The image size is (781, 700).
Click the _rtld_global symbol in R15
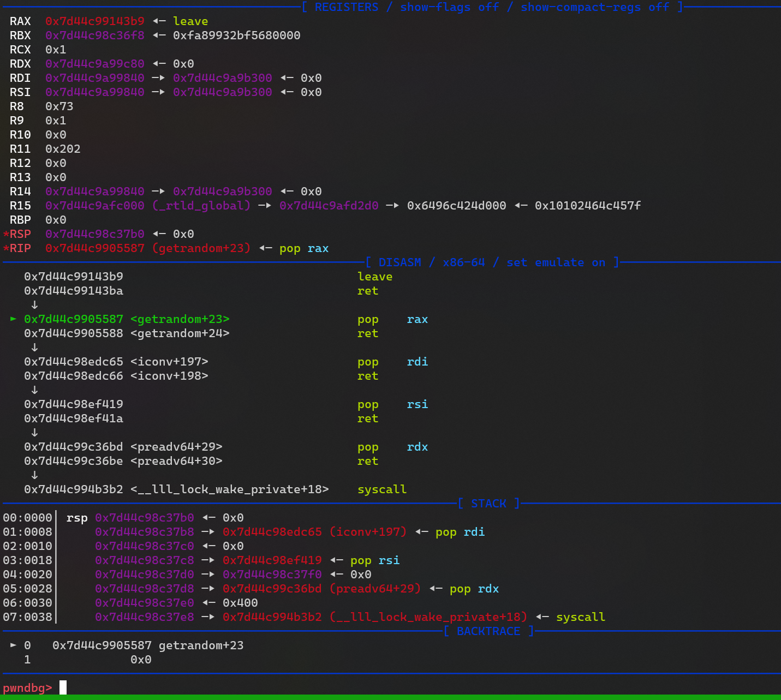[201, 206]
